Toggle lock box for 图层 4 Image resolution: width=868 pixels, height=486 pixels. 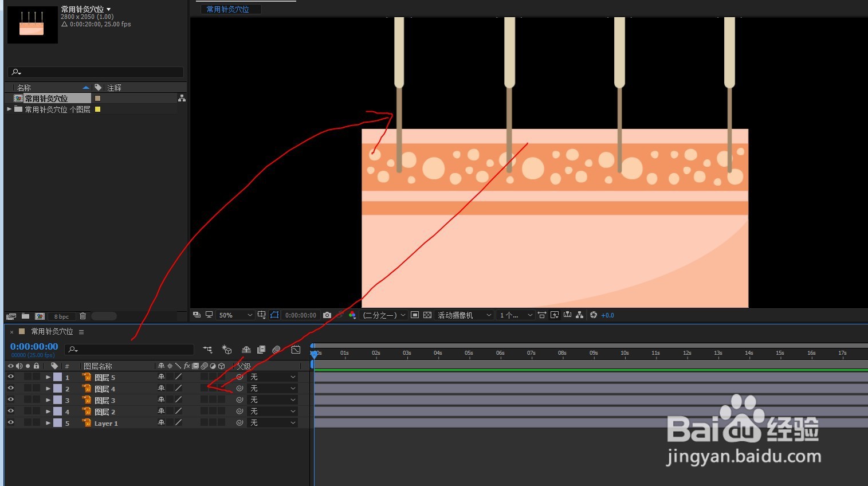(36, 388)
